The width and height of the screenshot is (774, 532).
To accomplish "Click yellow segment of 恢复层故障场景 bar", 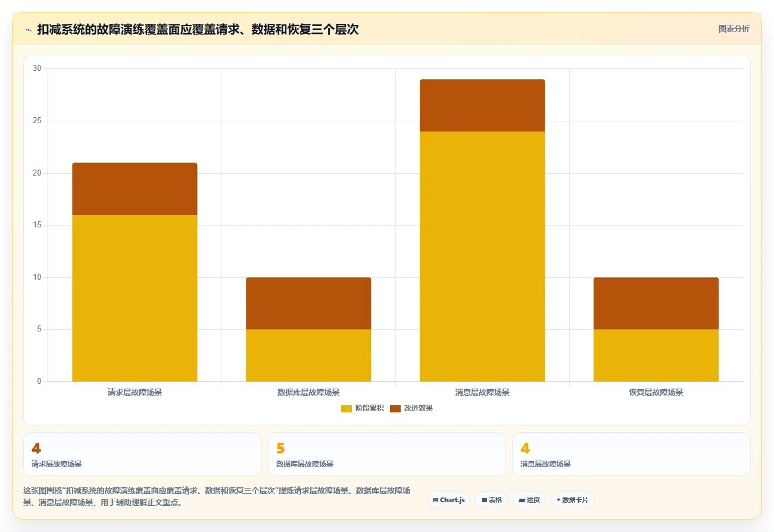I will click(656, 355).
